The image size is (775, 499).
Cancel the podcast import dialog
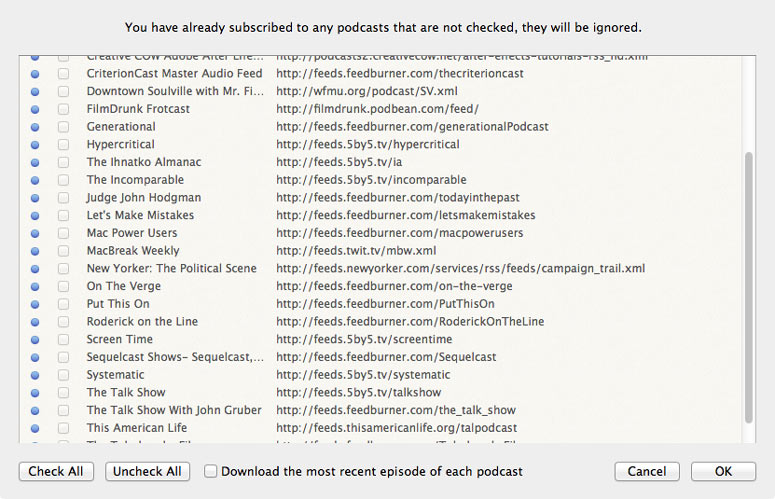coord(647,471)
